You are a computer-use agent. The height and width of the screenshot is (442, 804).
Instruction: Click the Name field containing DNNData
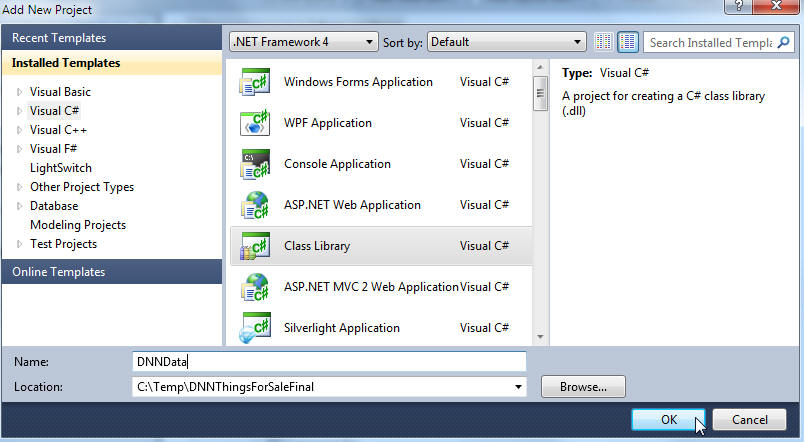click(329, 362)
